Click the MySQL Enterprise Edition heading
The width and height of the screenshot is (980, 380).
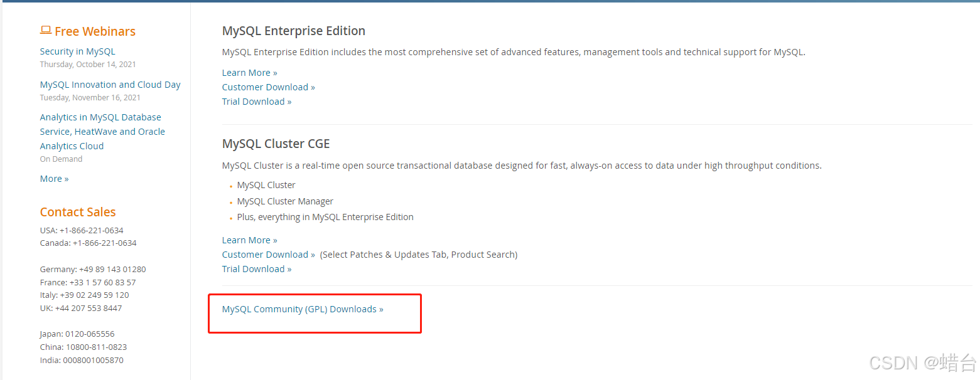pos(293,31)
